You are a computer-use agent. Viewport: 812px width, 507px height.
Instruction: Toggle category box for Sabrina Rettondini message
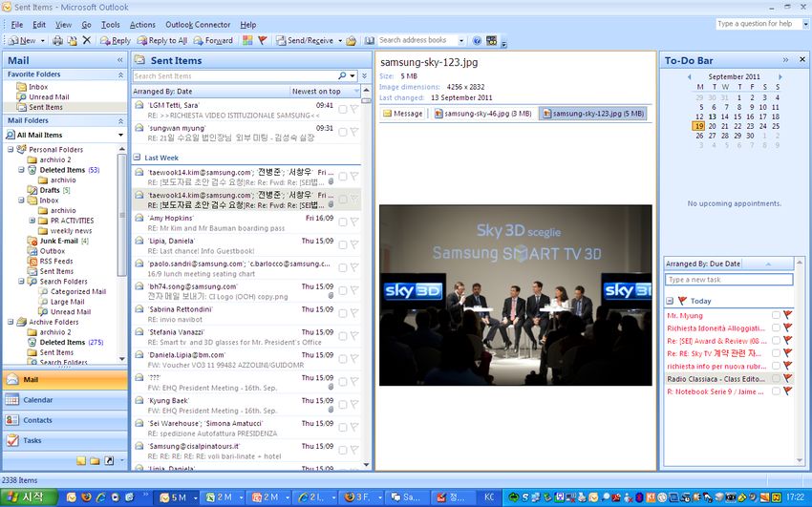342,313
